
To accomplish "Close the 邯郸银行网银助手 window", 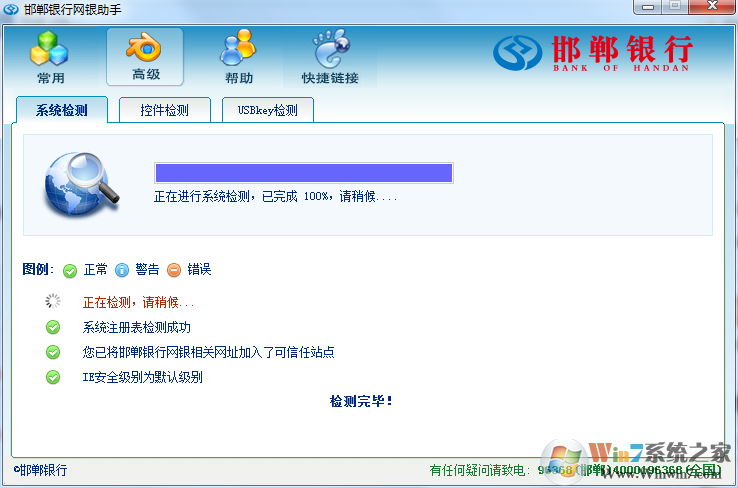I will coord(712,6).
